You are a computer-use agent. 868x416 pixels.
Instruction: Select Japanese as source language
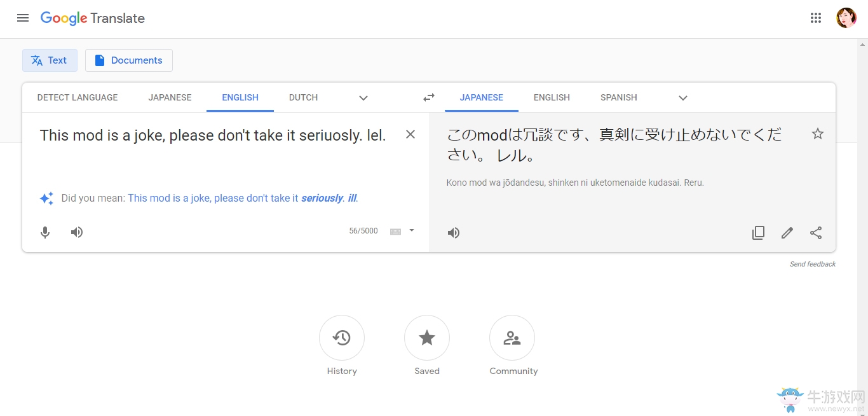pyautogui.click(x=170, y=97)
